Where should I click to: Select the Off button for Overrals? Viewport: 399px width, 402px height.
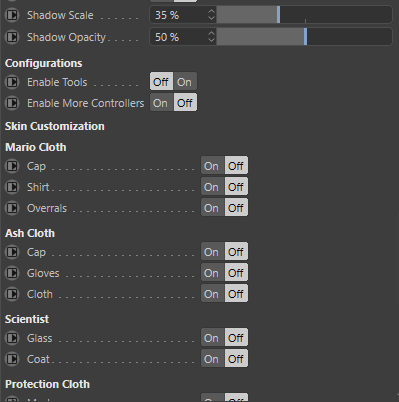click(x=236, y=208)
